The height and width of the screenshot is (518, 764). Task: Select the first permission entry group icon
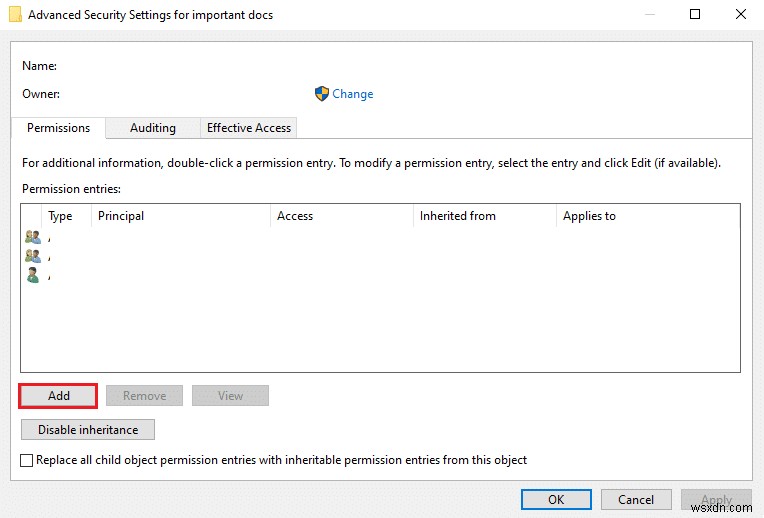[33, 237]
